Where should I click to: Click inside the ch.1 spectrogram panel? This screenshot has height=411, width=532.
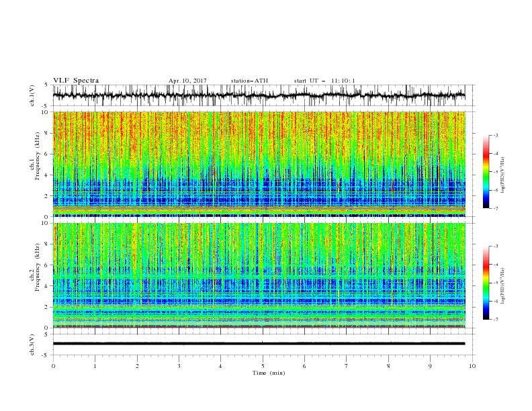click(x=259, y=164)
